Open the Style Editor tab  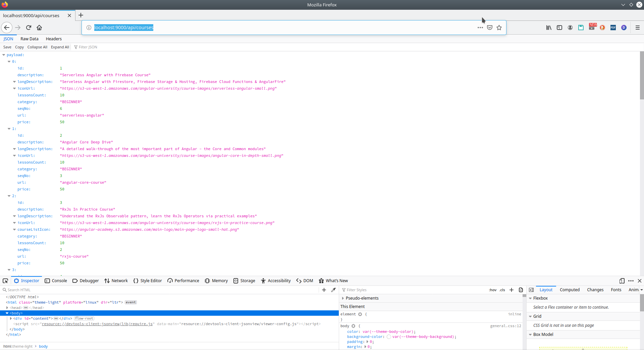148,281
